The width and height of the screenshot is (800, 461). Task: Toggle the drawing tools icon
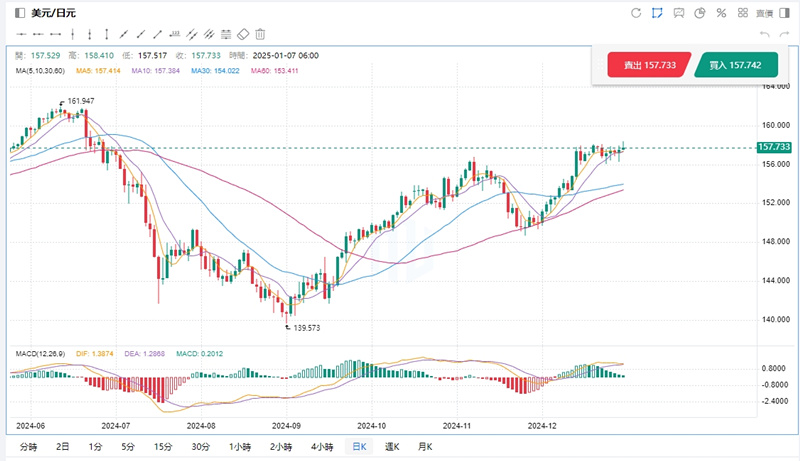(657, 13)
